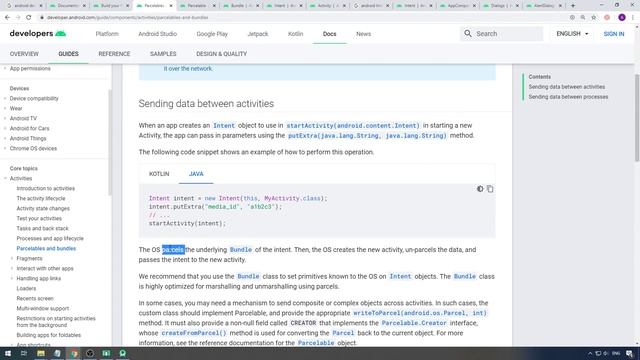Screen dimensions: 640x360
Task: Open the writeToParcel method link
Action: [420, 313]
